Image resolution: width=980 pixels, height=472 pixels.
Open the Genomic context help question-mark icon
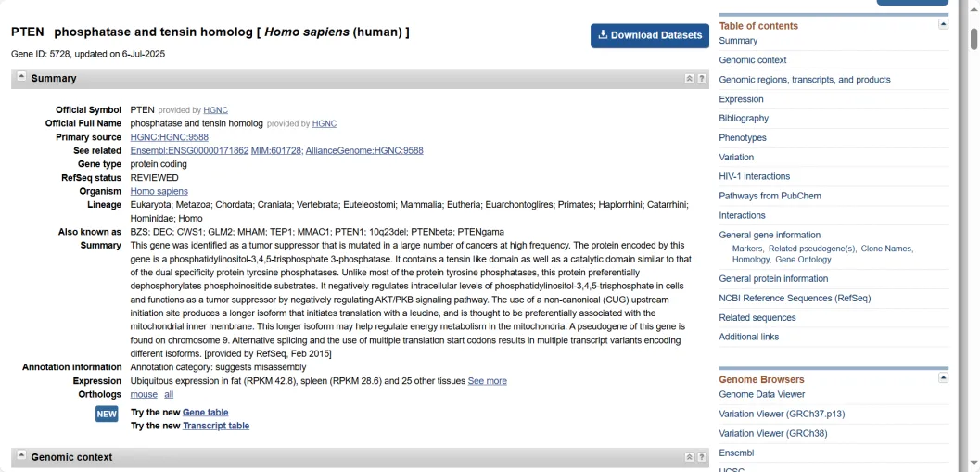[702, 457]
